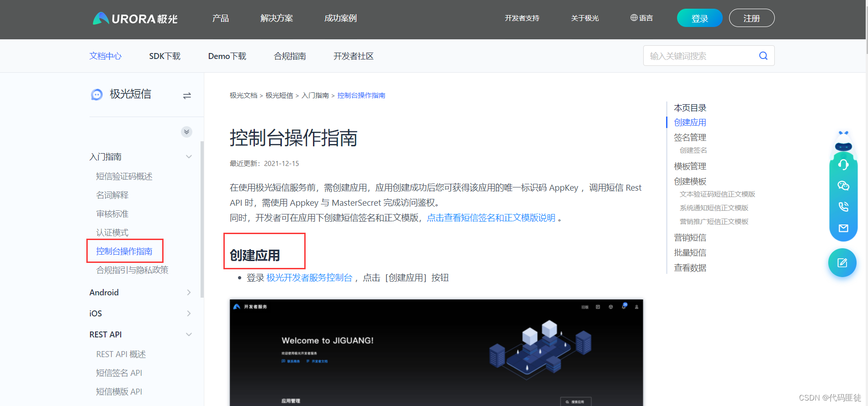Click the round feedback edit button

[x=842, y=262]
